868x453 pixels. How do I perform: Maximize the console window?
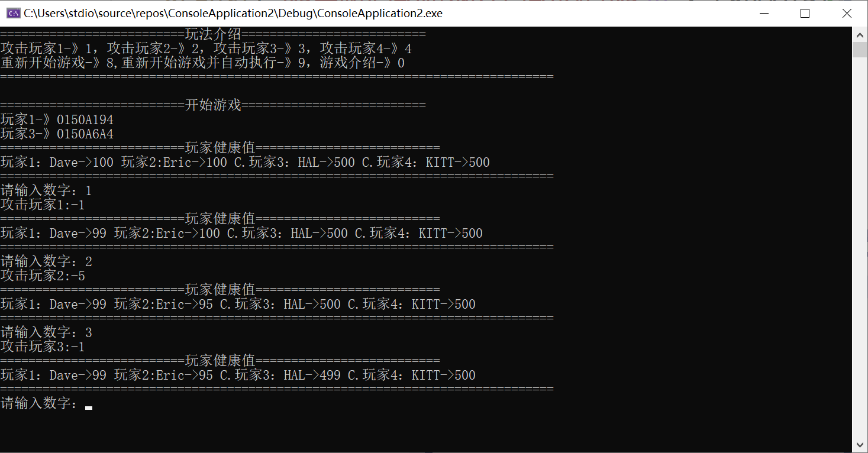805,13
